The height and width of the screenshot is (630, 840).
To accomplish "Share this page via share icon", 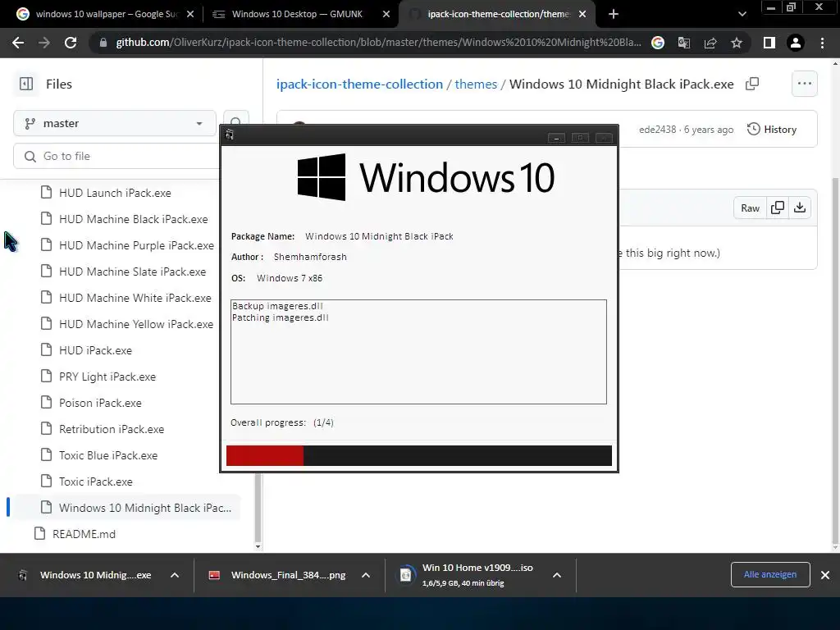I will click(710, 43).
